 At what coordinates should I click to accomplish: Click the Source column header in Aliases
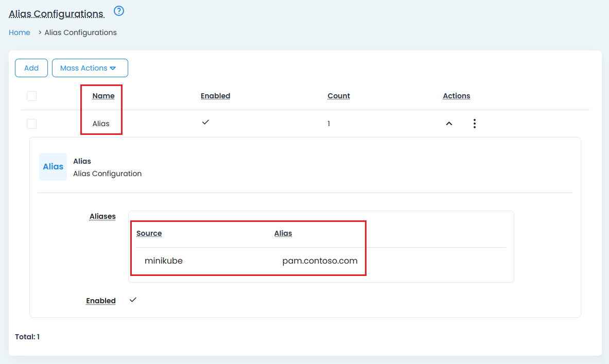tap(149, 233)
